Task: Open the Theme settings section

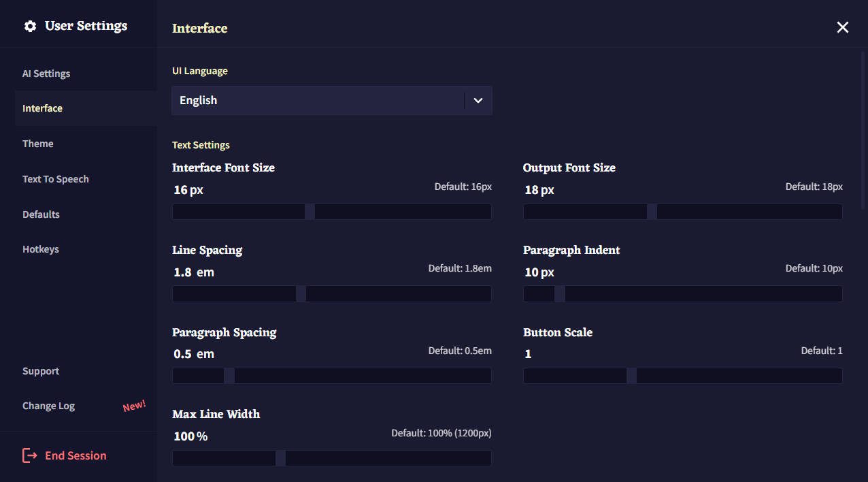Action: 37,143
